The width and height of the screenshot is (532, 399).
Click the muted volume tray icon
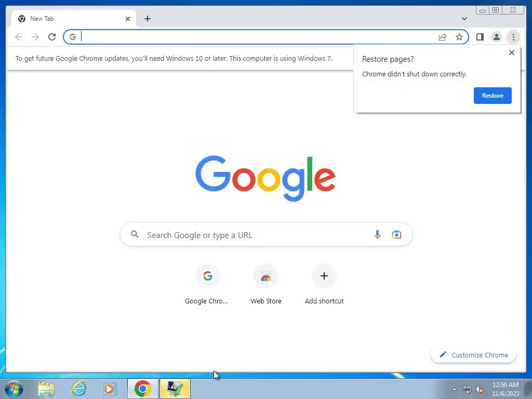(x=480, y=390)
